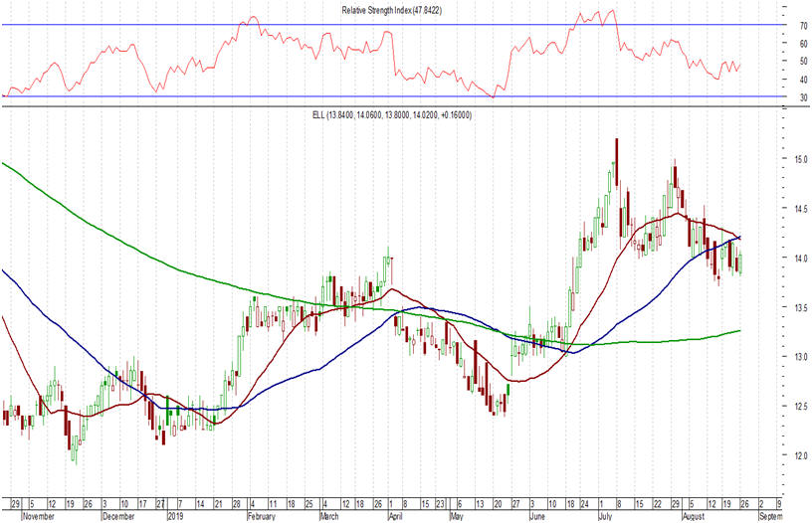Click the RSI 70 level label
The image size is (812, 523).
775,26
